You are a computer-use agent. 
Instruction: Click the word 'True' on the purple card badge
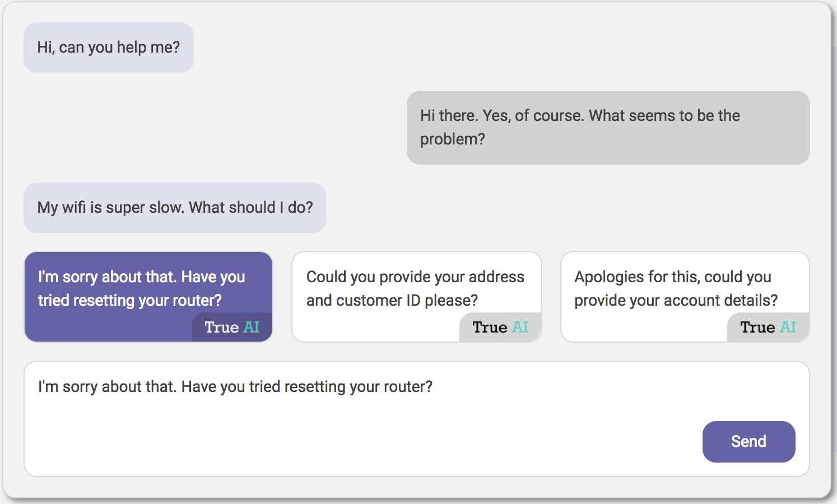(222, 327)
